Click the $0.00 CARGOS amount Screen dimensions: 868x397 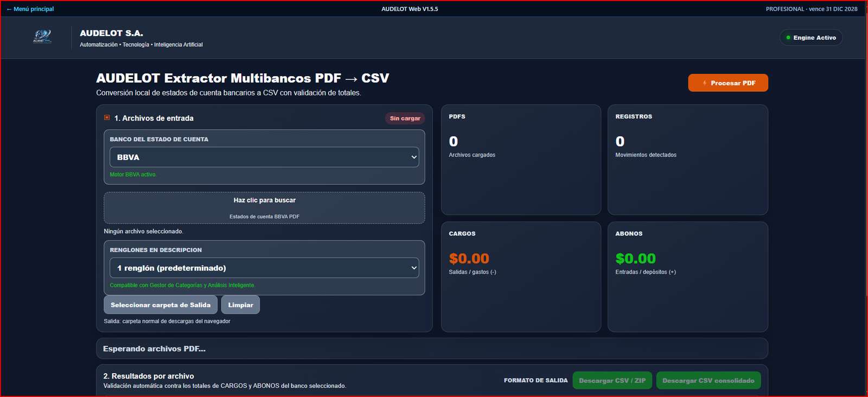469,259
